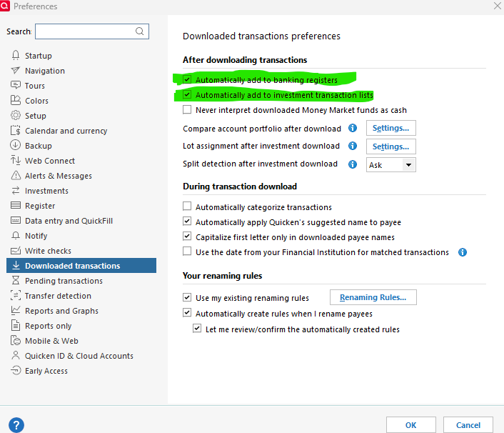Click the Web Connect arrows icon

pos(16,160)
